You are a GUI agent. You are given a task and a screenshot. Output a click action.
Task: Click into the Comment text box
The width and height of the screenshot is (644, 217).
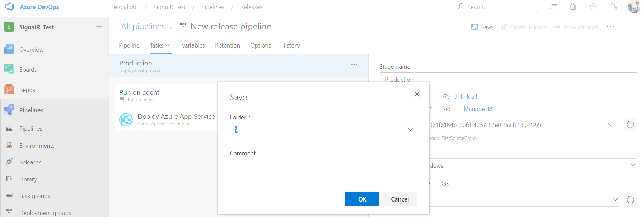[323, 171]
